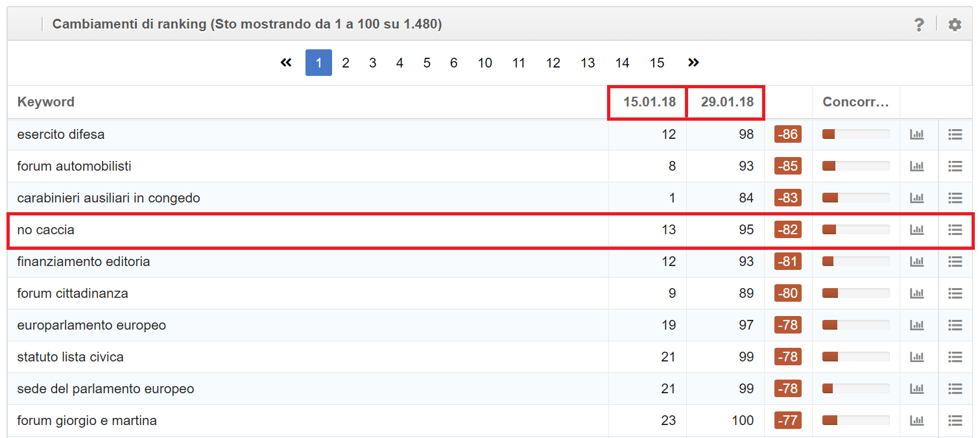Jump to page 15 of results
Screen dimensions: 980x438
[x=657, y=63]
